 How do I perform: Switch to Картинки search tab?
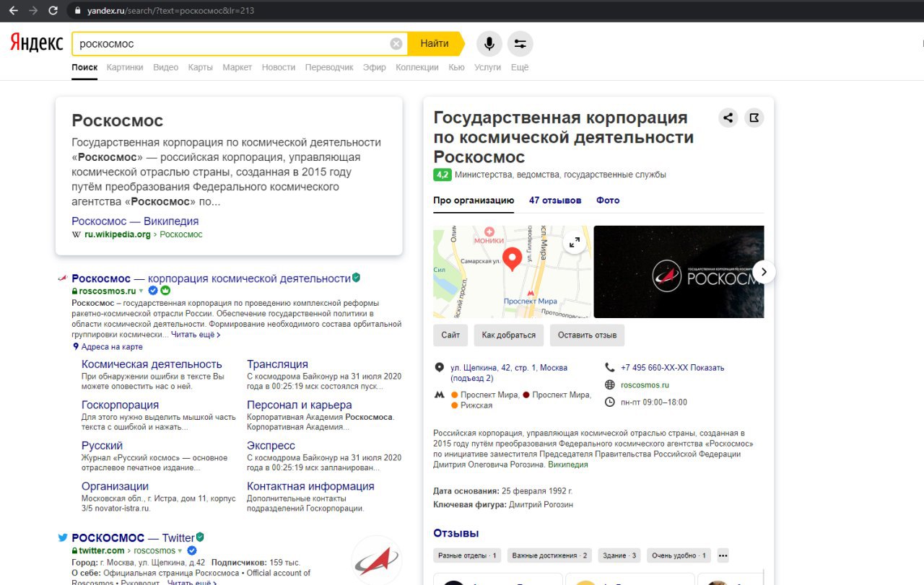pos(125,67)
